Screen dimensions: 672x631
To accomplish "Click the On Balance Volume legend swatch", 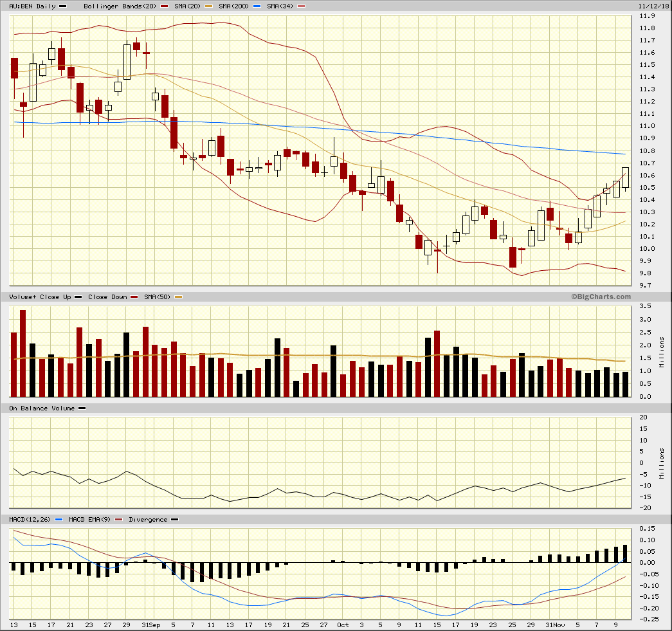I will [x=82, y=408].
